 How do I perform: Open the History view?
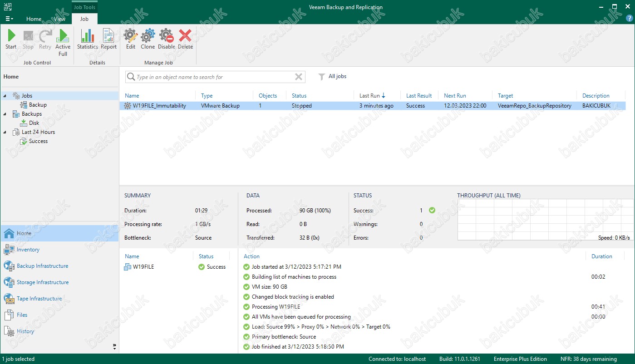pos(59,331)
